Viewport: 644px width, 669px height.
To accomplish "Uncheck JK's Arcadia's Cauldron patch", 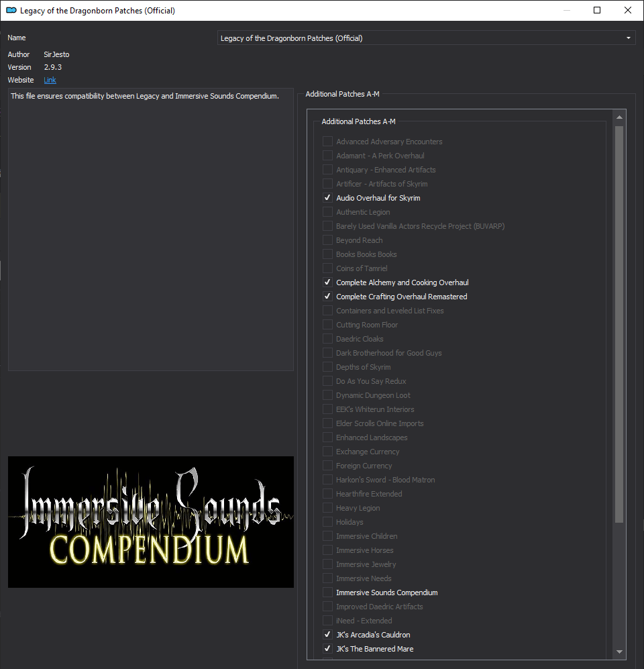I will click(x=327, y=634).
